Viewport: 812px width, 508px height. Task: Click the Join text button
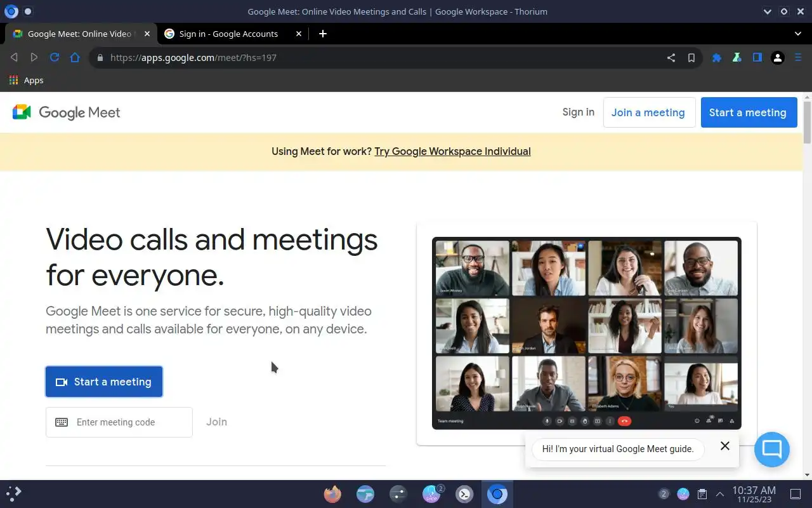coord(216,422)
